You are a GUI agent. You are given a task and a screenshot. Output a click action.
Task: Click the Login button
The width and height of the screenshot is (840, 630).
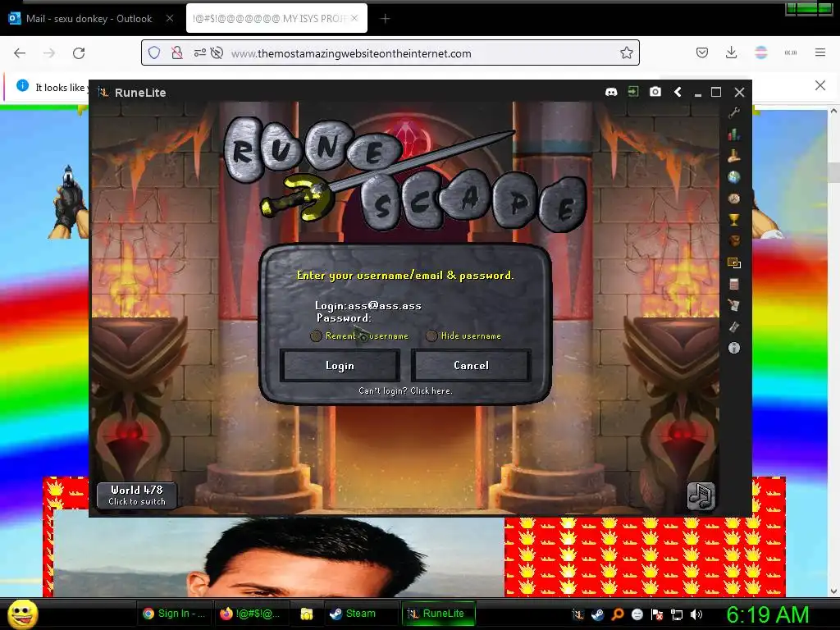pyautogui.click(x=340, y=365)
